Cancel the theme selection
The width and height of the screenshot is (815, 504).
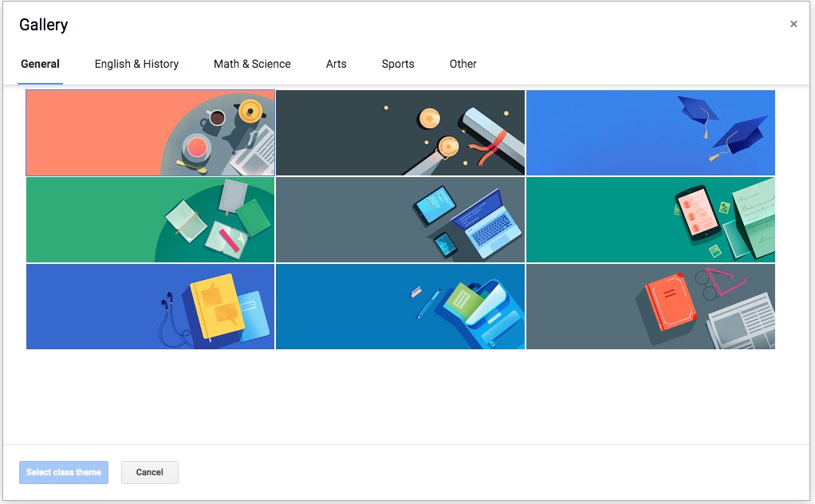149,472
